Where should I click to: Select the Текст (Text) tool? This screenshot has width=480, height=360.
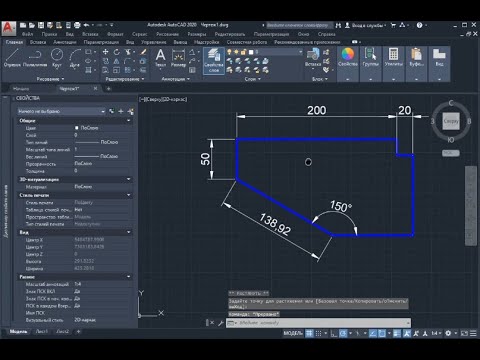coord(160,58)
